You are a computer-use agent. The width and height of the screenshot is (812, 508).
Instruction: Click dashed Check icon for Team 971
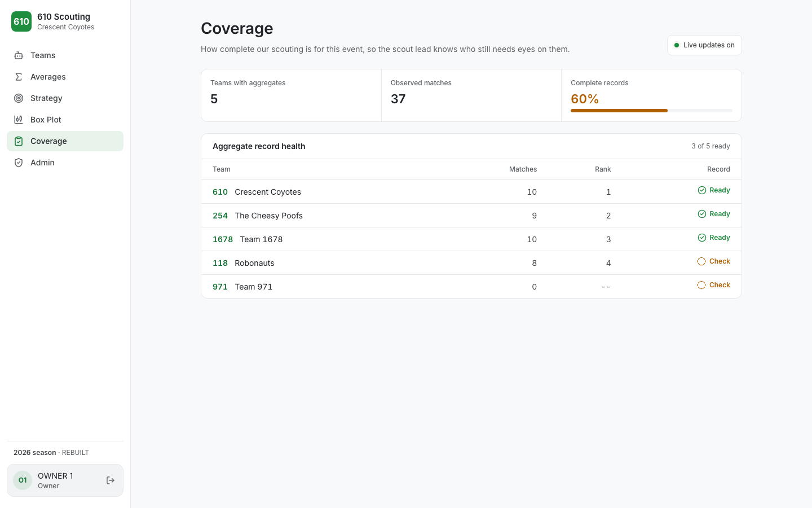tap(701, 285)
